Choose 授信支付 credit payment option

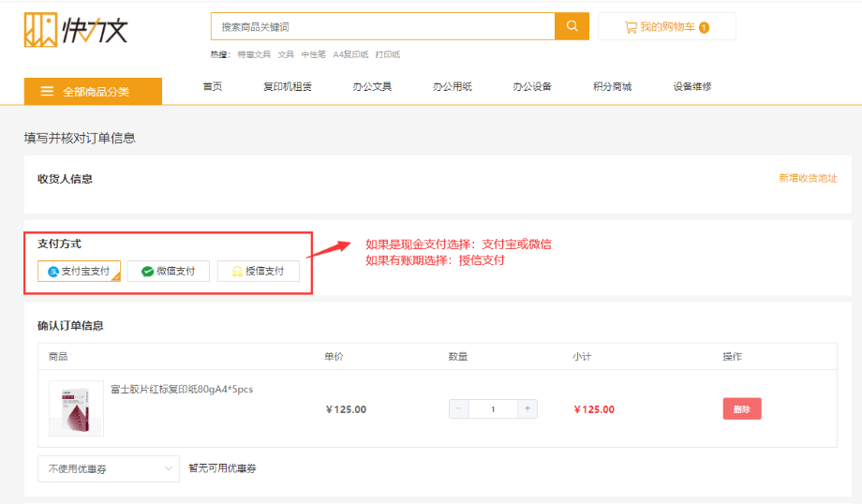[258, 271]
